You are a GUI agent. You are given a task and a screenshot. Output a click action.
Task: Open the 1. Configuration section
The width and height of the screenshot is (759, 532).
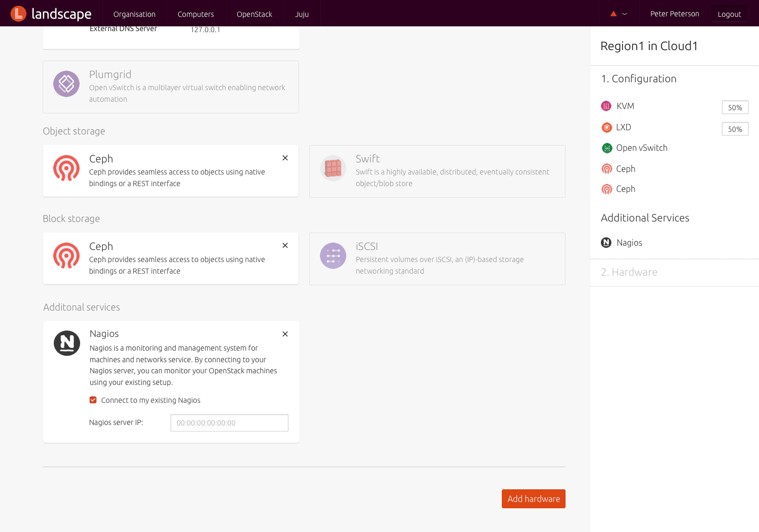[x=639, y=79]
